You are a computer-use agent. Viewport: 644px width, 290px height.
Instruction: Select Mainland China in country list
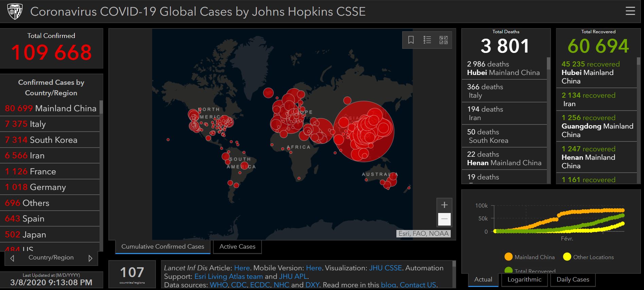50,108
